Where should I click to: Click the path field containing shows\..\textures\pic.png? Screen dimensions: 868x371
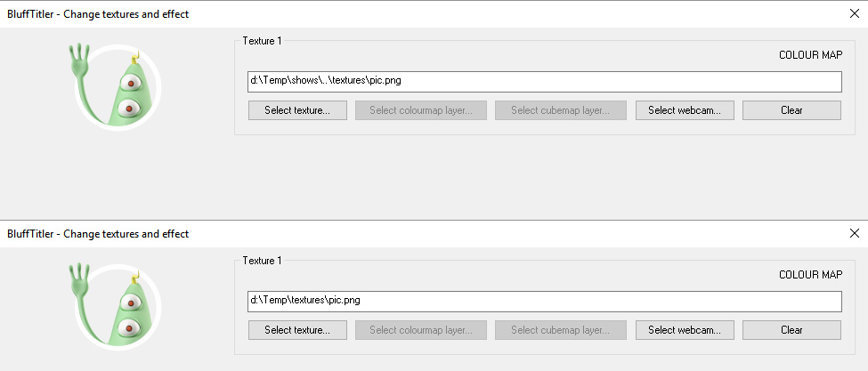click(x=545, y=81)
